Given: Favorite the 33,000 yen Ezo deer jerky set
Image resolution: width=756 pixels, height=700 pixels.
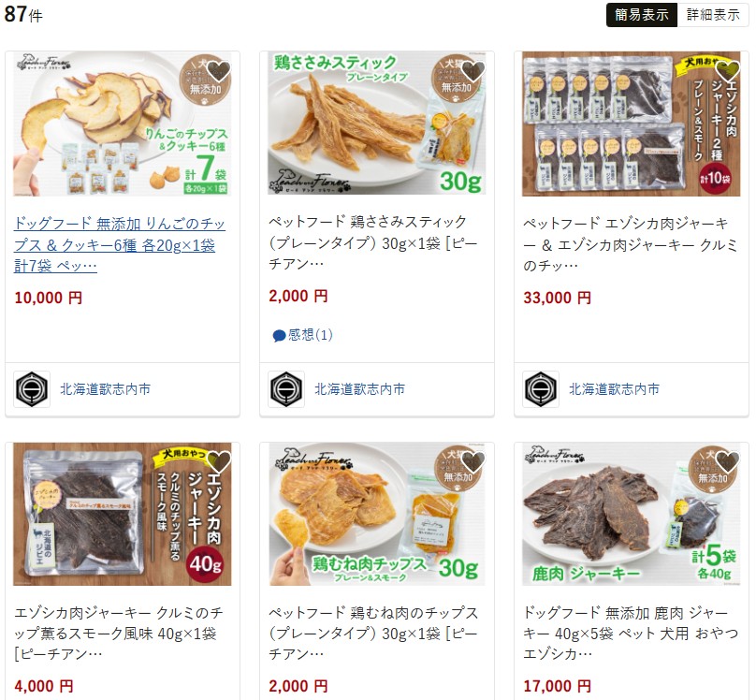Looking at the screenshot, I should pos(728,71).
